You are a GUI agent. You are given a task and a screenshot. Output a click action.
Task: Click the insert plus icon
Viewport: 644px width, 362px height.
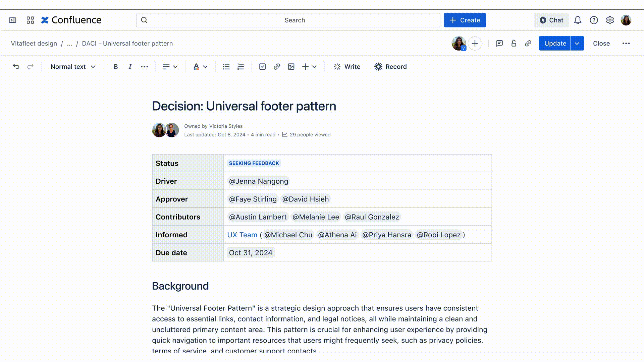[305, 66]
